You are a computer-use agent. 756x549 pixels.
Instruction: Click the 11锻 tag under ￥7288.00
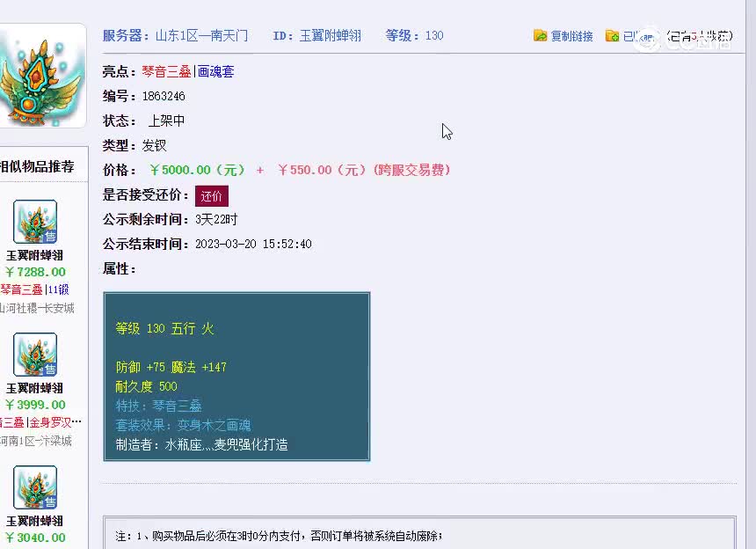(58, 289)
